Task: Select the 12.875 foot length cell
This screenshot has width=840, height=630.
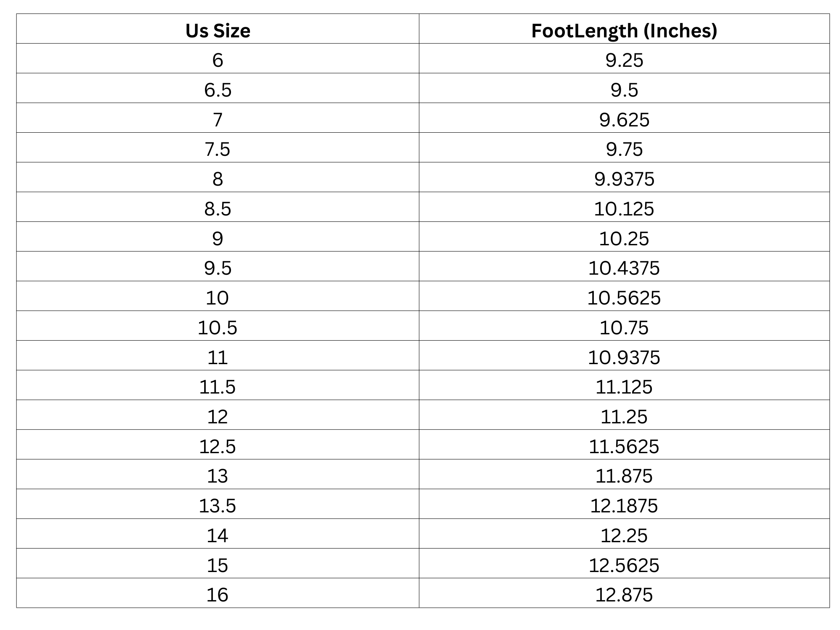Action: [624, 593]
